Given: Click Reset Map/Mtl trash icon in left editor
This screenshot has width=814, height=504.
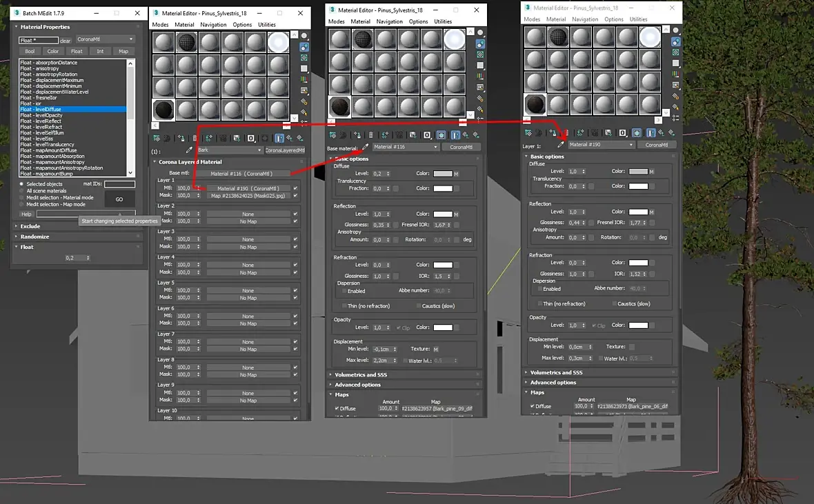Looking at the screenshot, I should 195,138.
